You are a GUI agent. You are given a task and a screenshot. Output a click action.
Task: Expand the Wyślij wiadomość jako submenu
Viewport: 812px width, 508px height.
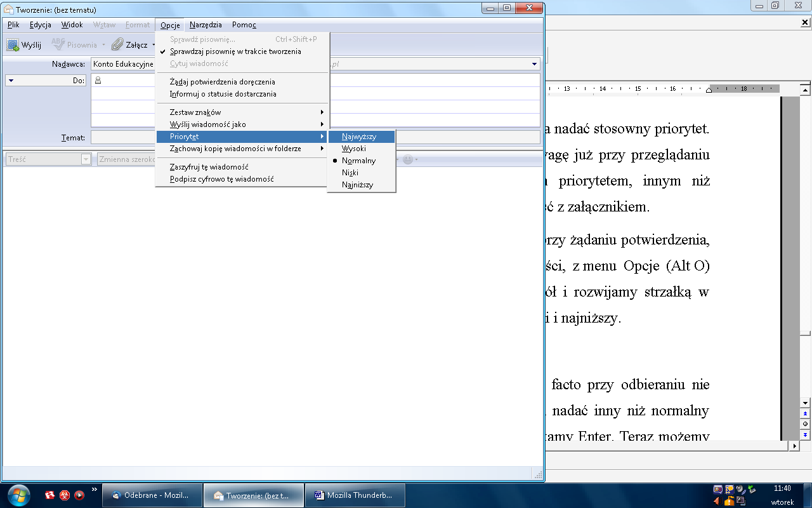242,124
